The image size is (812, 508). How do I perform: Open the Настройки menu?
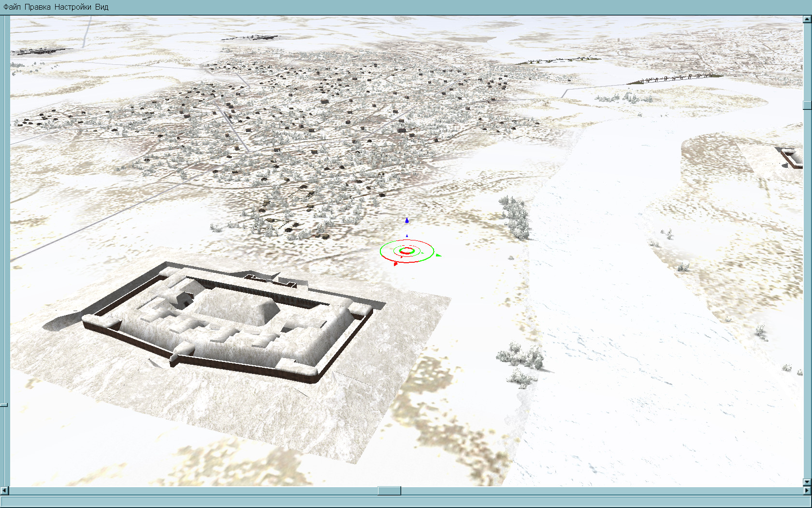pos(73,7)
